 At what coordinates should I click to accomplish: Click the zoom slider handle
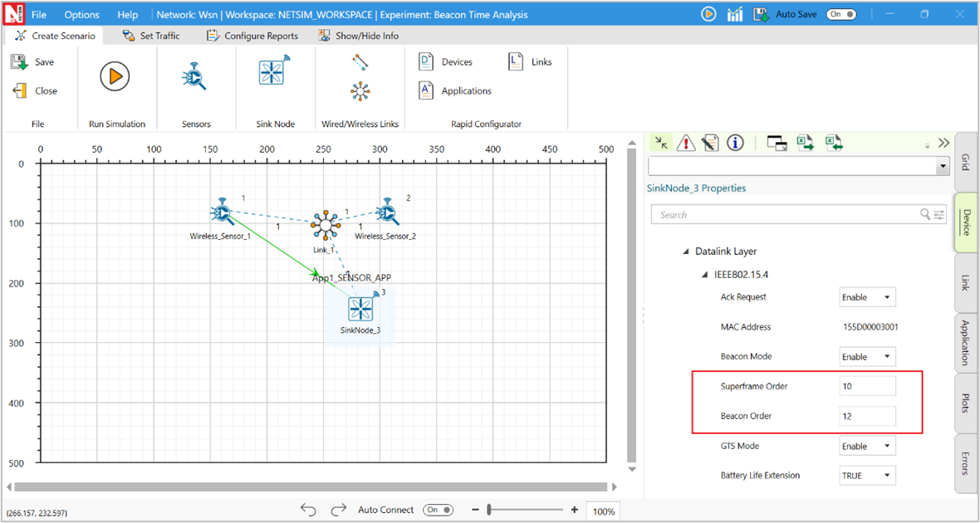[490, 510]
